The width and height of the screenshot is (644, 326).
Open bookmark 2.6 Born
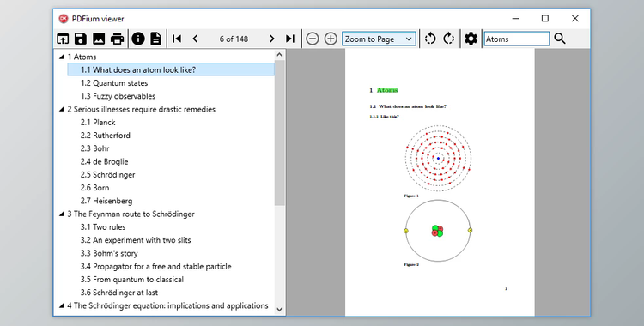pyautogui.click(x=94, y=188)
